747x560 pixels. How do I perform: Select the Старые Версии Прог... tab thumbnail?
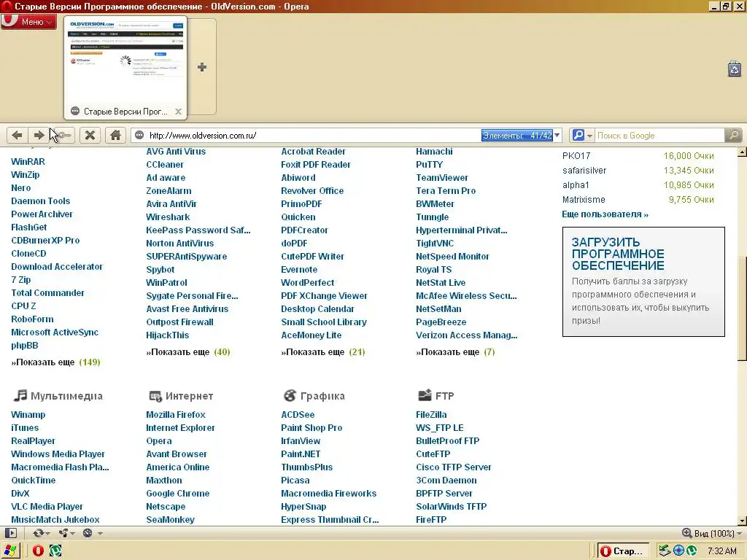(x=125, y=67)
